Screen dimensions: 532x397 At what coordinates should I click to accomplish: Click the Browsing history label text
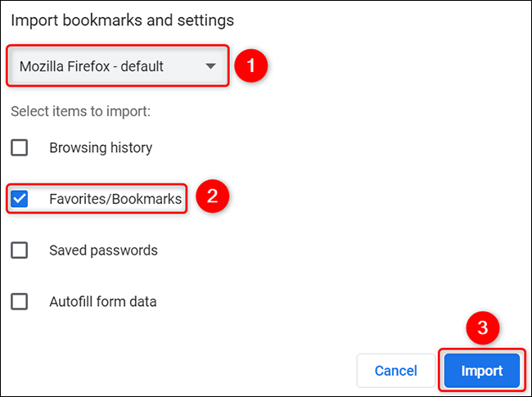[x=101, y=148]
